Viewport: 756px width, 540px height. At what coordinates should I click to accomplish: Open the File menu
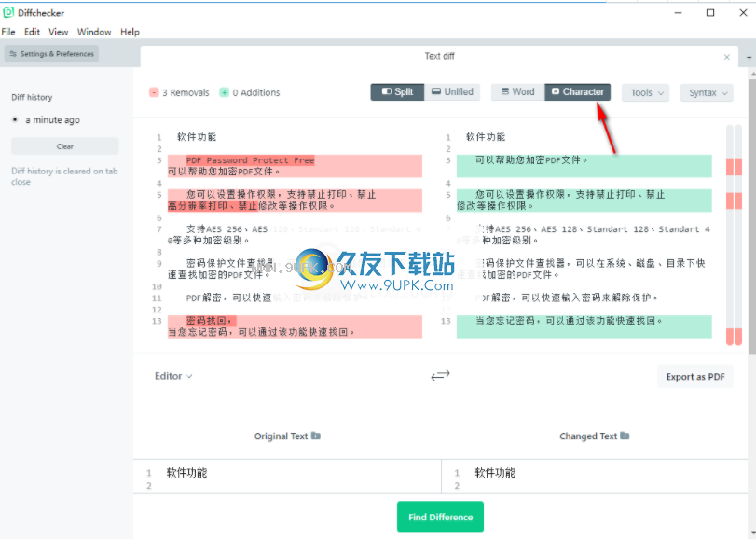[x=8, y=32]
